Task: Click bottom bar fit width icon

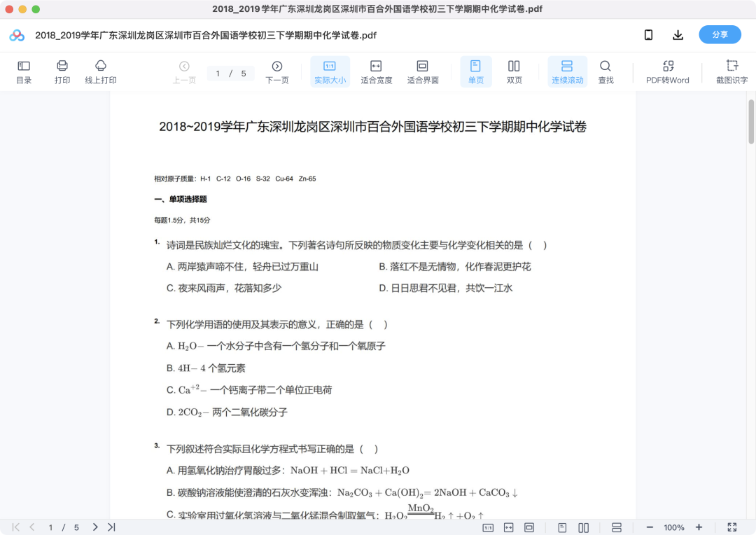Action: pyautogui.click(x=509, y=528)
